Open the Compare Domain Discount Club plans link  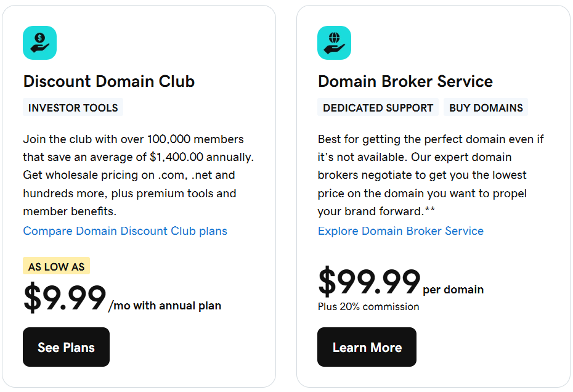click(125, 231)
